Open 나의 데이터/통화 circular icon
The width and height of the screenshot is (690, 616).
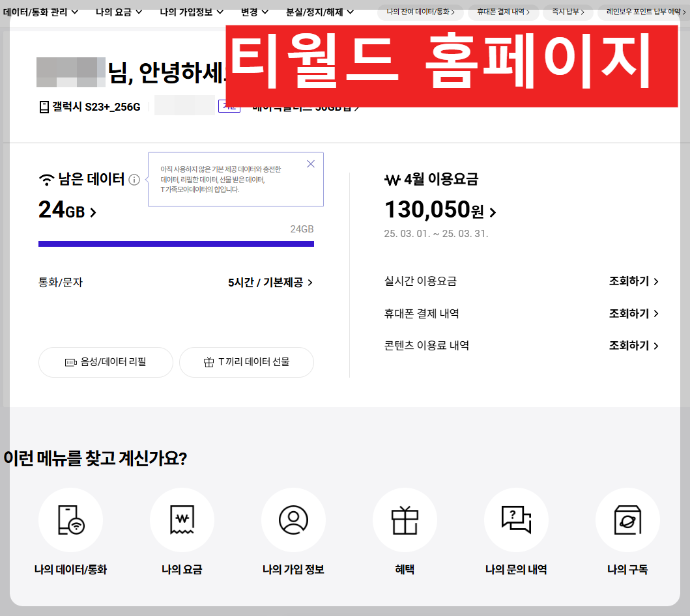click(70, 520)
